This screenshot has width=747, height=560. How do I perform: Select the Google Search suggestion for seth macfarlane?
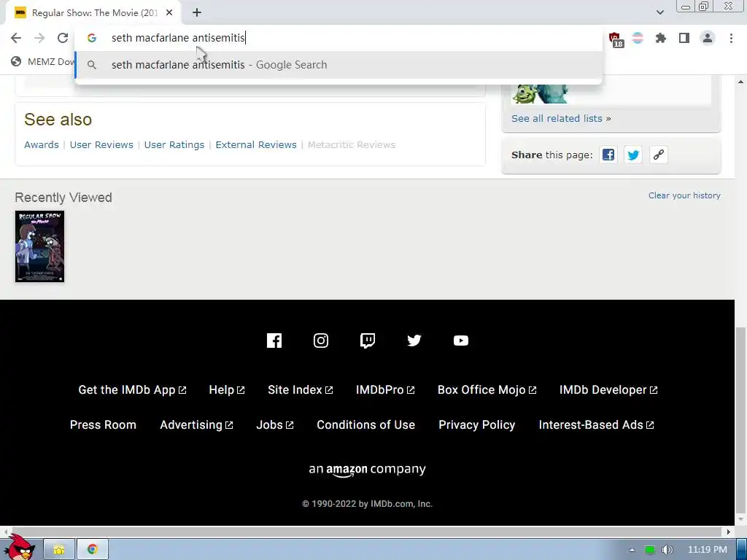coord(338,65)
